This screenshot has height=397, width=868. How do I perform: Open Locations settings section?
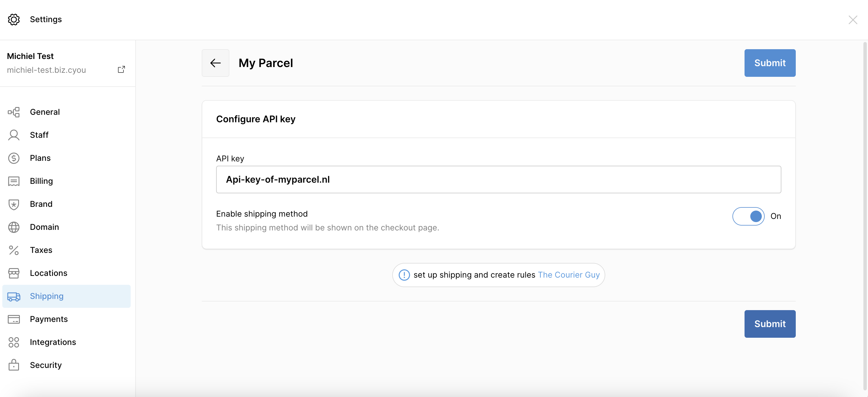[x=66, y=273]
